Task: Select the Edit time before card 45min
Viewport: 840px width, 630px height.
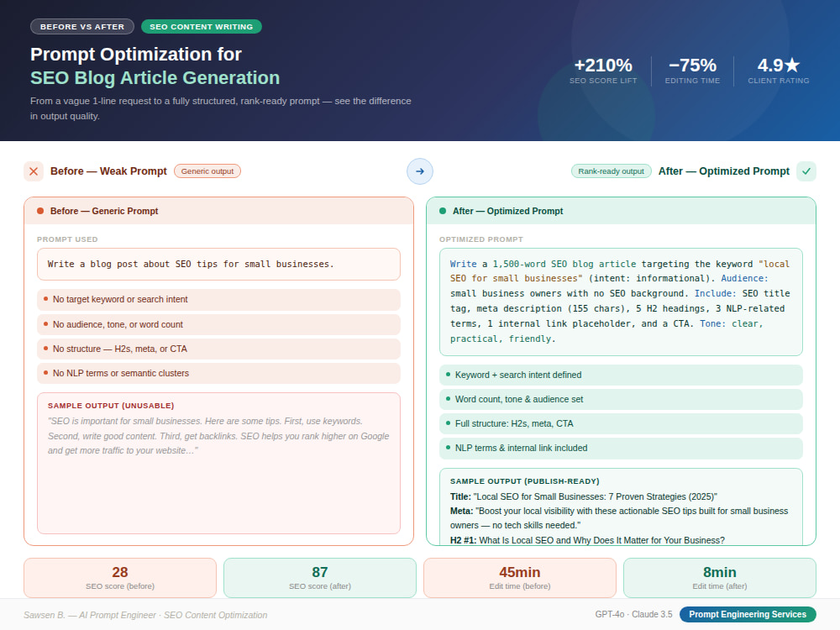Action: point(520,578)
